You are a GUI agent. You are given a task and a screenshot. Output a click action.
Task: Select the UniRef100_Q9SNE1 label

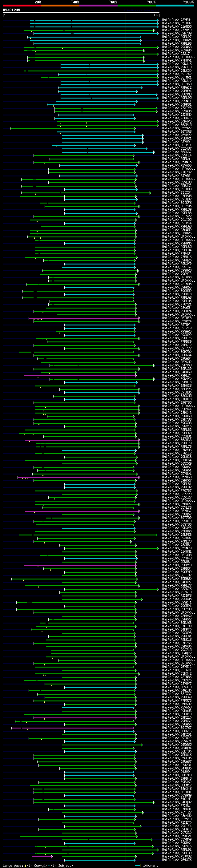pos(177,101)
